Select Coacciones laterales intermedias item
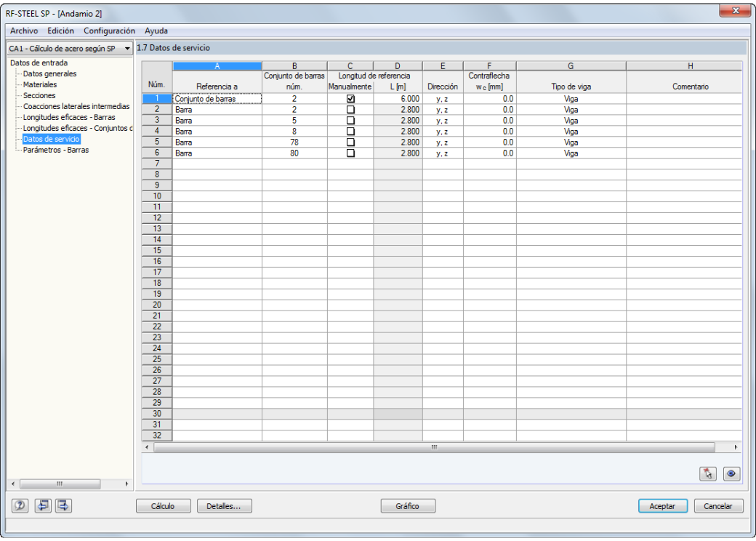Viewport: 756px width, 541px height. 76,106
